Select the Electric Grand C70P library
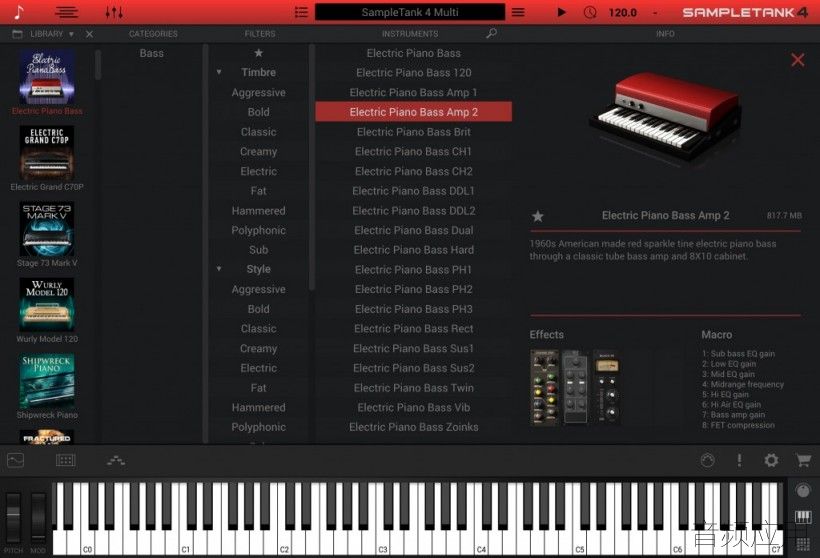The width and height of the screenshot is (820, 558). pos(47,153)
